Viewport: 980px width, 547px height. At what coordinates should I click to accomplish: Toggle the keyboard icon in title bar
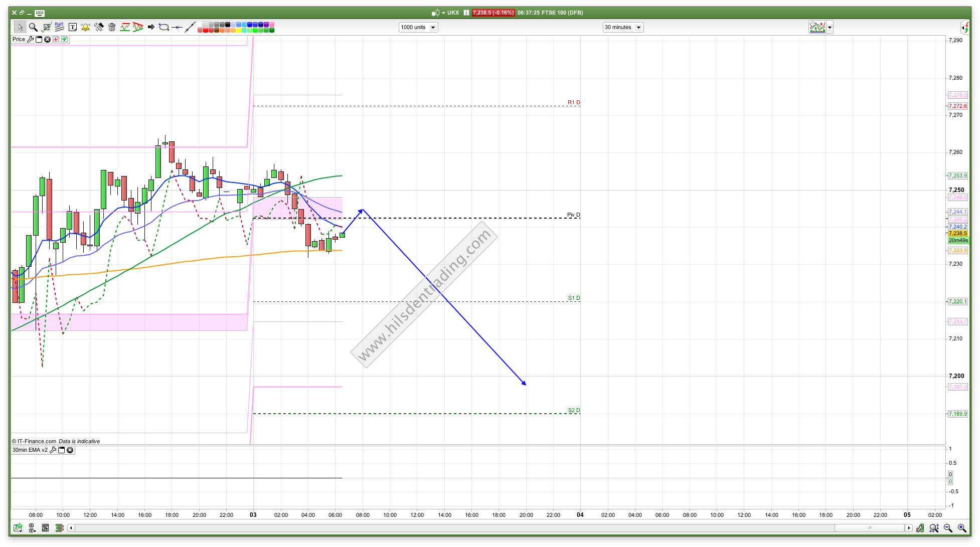pyautogui.click(x=40, y=13)
